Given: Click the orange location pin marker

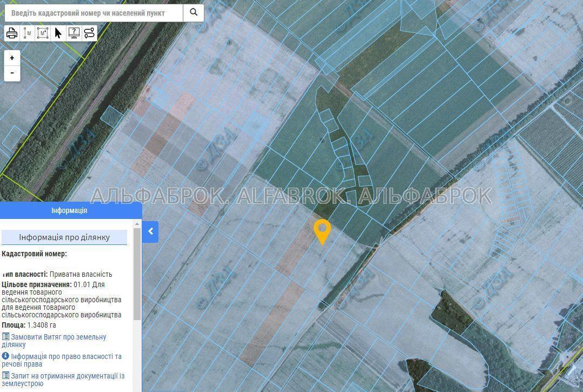Looking at the screenshot, I should pyautogui.click(x=322, y=231).
